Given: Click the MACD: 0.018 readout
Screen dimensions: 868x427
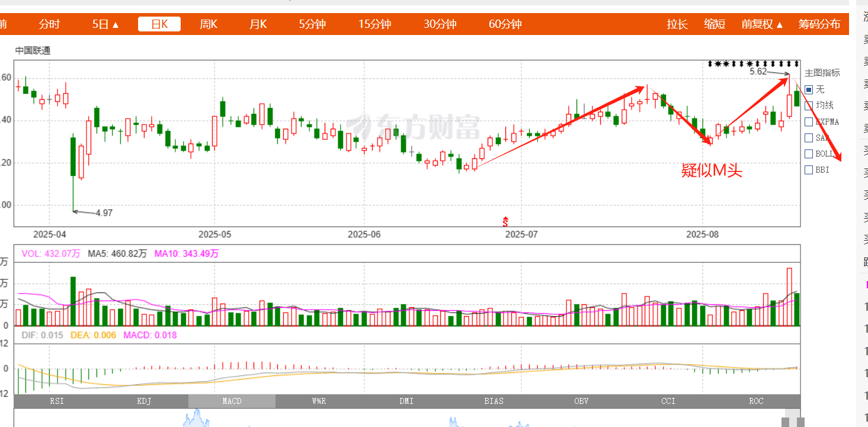Looking at the screenshot, I should pos(150,335).
